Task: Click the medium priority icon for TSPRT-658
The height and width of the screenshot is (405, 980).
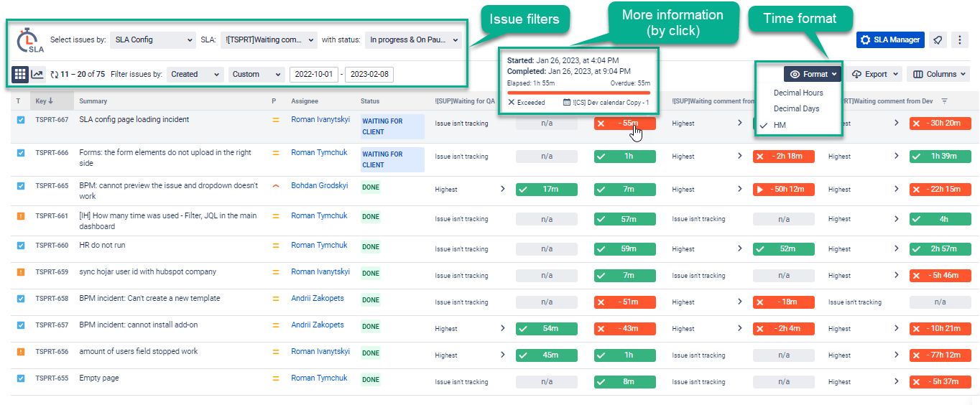Action: 275,299
